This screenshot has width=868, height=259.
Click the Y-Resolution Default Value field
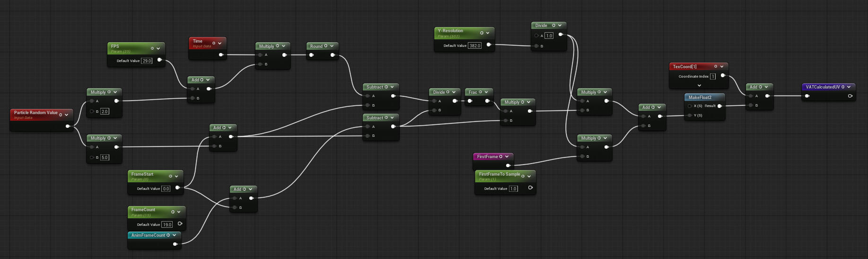(x=474, y=45)
